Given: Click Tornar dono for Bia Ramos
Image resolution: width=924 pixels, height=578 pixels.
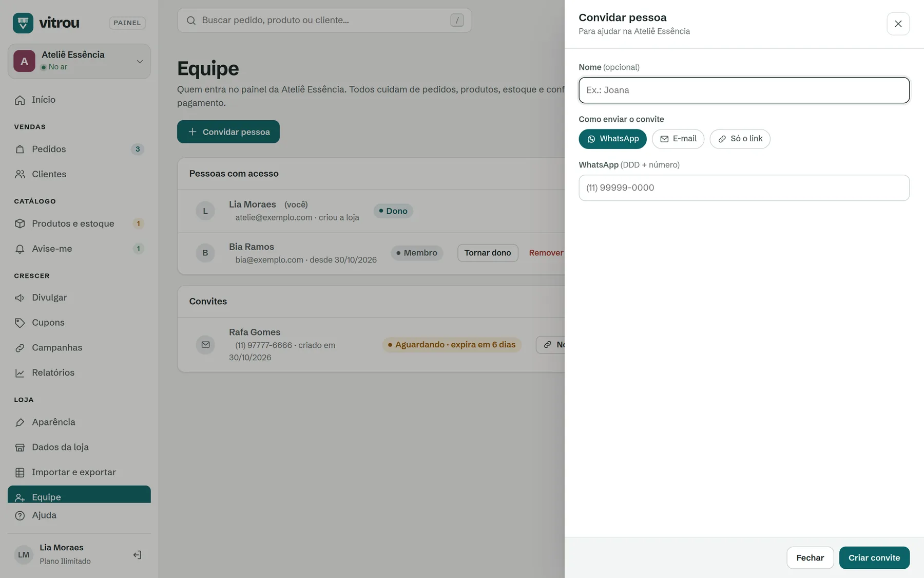Looking at the screenshot, I should [488, 253].
